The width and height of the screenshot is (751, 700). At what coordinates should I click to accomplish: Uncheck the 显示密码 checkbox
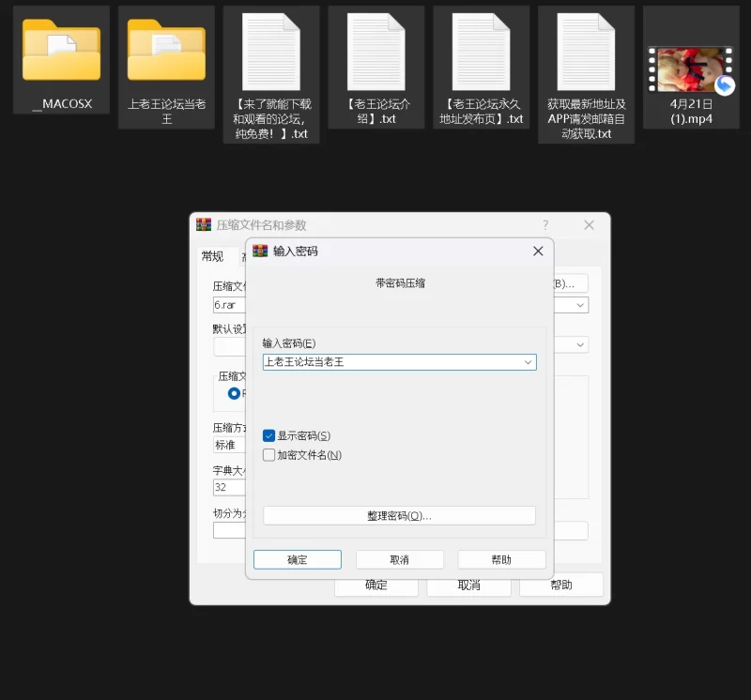(269, 435)
